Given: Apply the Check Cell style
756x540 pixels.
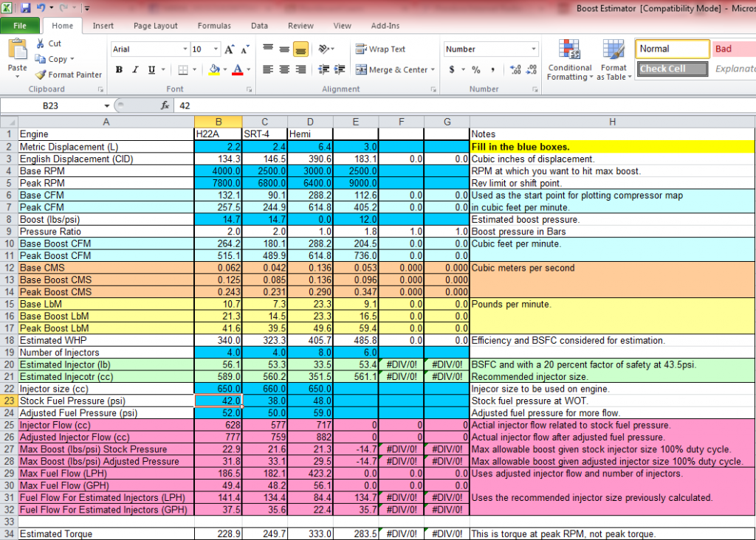Looking at the screenshot, I should coord(670,69).
